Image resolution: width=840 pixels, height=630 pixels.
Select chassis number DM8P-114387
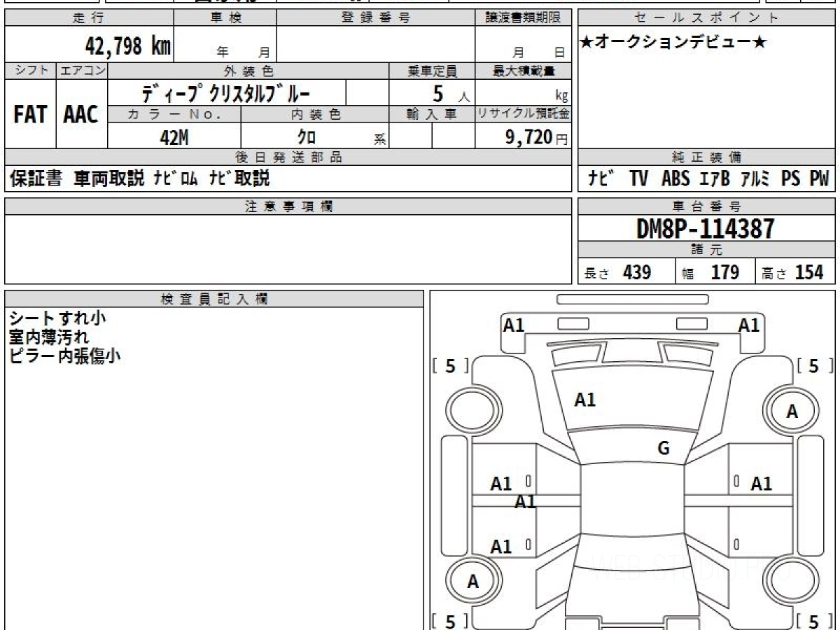pyautogui.click(x=706, y=228)
